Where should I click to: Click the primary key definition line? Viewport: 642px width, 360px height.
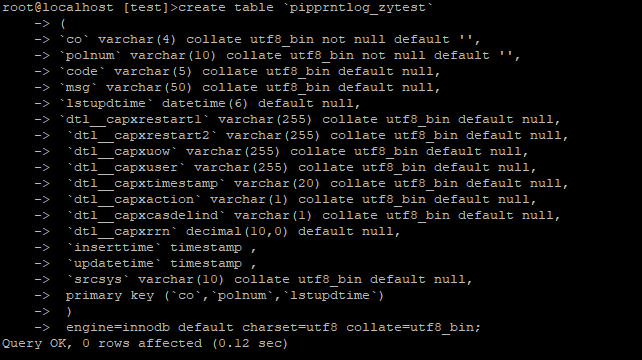pyautogui.click(x=225, y=295)
